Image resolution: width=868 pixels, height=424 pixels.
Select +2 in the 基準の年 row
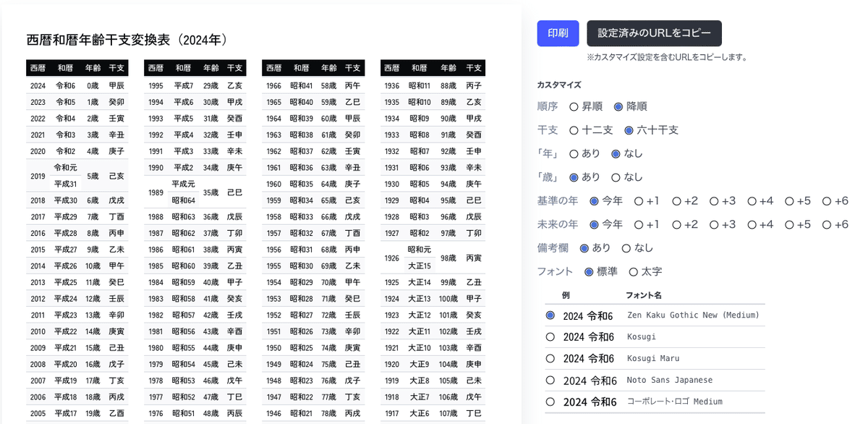[676, 201]
